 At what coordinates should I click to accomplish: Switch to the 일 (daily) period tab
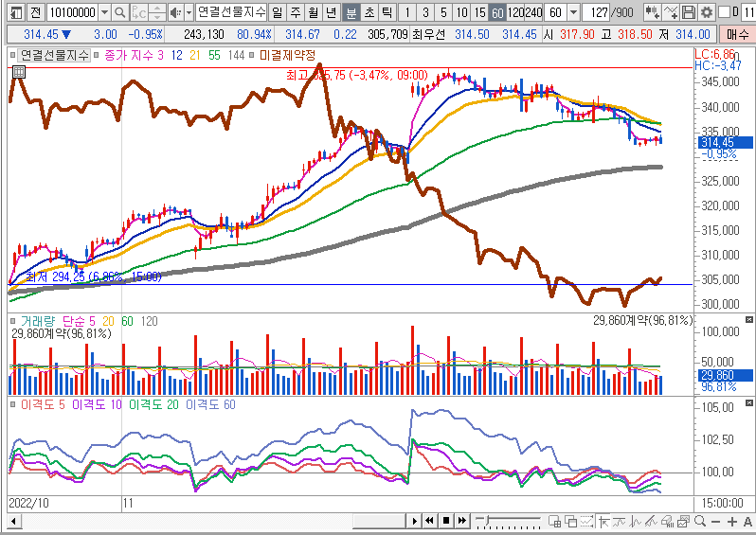tap(276, 12)
